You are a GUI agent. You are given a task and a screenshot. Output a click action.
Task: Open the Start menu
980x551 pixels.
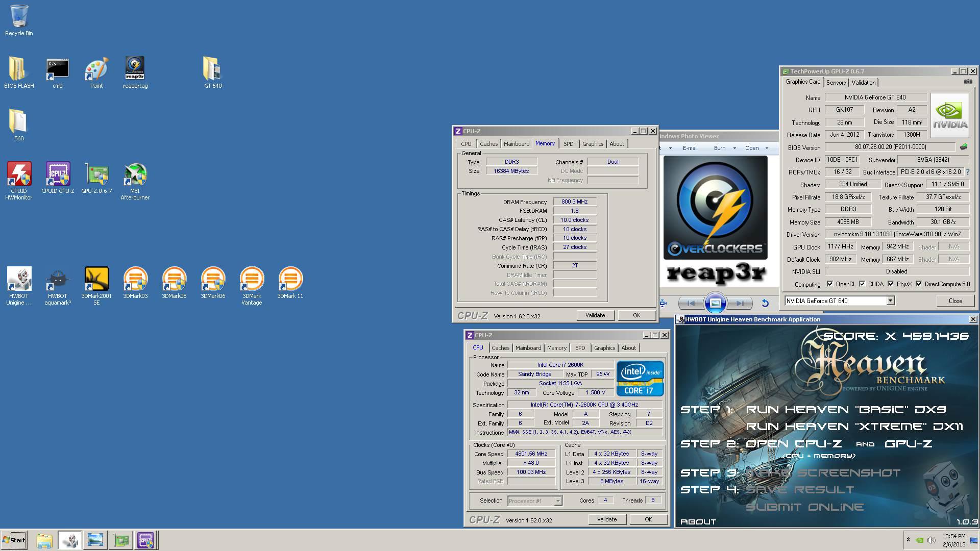(x=14, y=540)
